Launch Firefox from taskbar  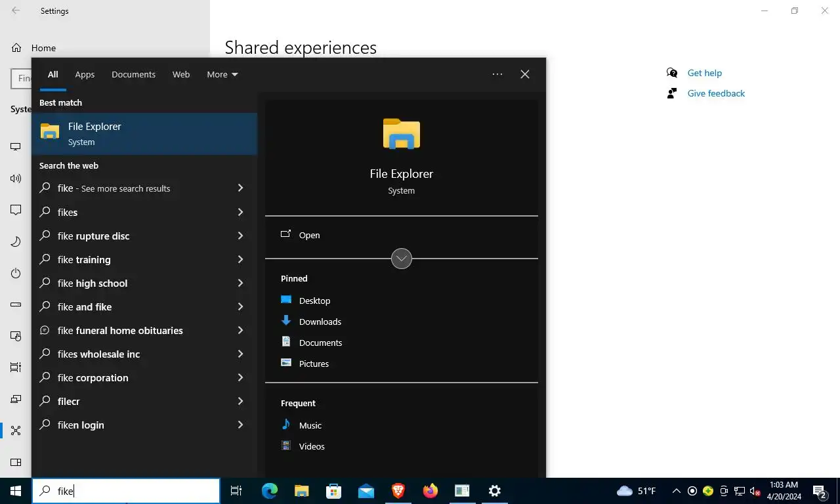430,491
